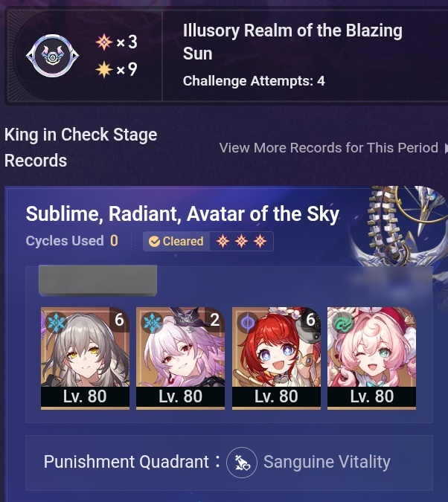The height and width of the screenshot is (502, 448).
Task: Click the Ice element icon on purple-haired character
Action: (152, 322)
